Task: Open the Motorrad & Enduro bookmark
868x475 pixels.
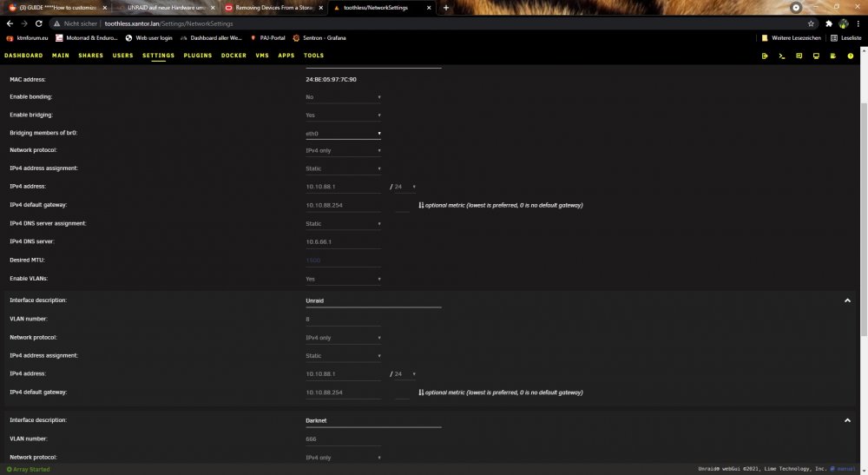Action: click(87, 38)
